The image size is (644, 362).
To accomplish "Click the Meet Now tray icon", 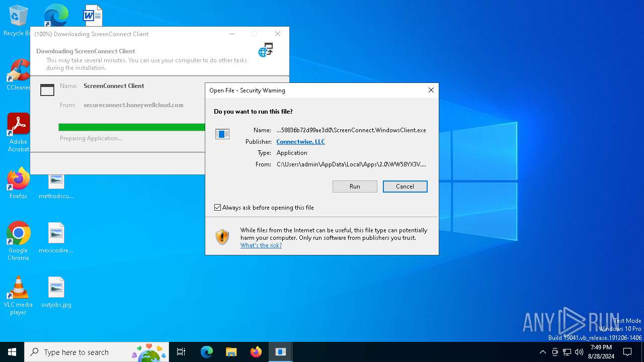I will click(x=555, y=352).
